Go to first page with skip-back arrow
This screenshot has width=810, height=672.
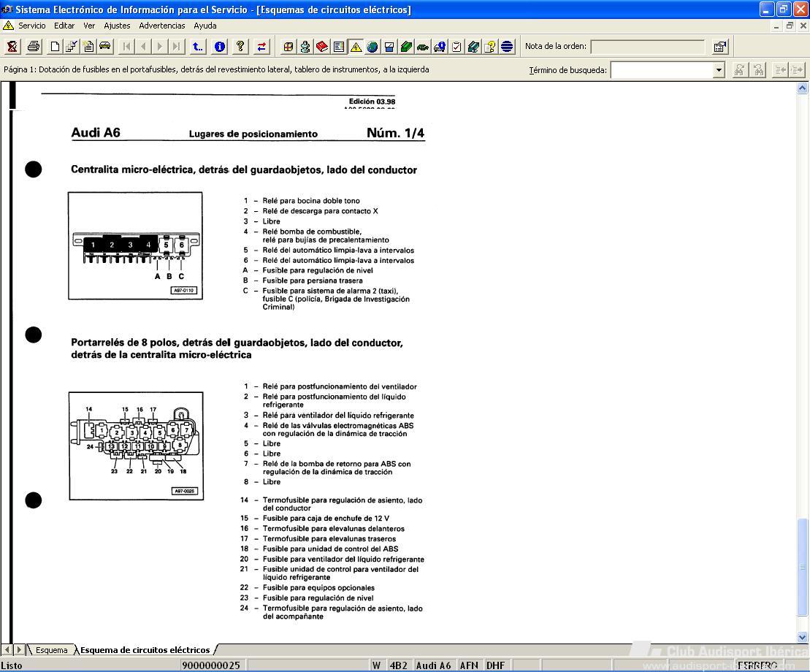click(x=126, y=47)
